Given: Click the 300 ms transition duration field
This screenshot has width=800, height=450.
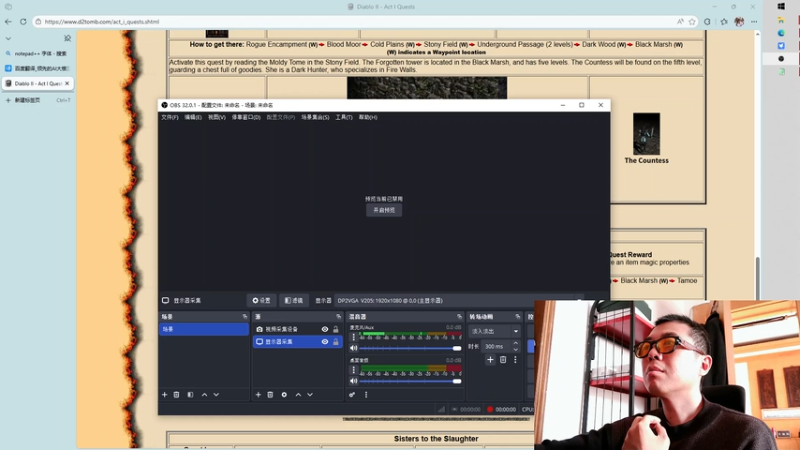Looking at the screenshot, I should pyautogui.click(x=496, y=346).
